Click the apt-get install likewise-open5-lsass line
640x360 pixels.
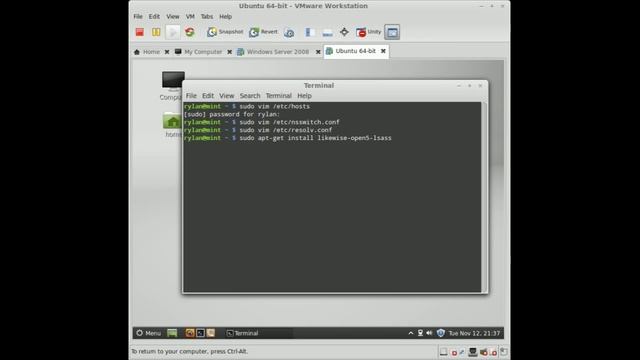287,138
